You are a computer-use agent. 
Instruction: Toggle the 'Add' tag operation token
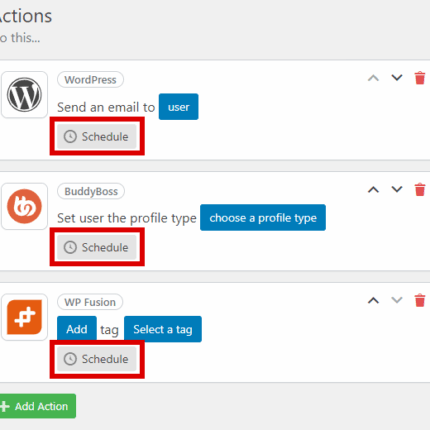[77, 329]
